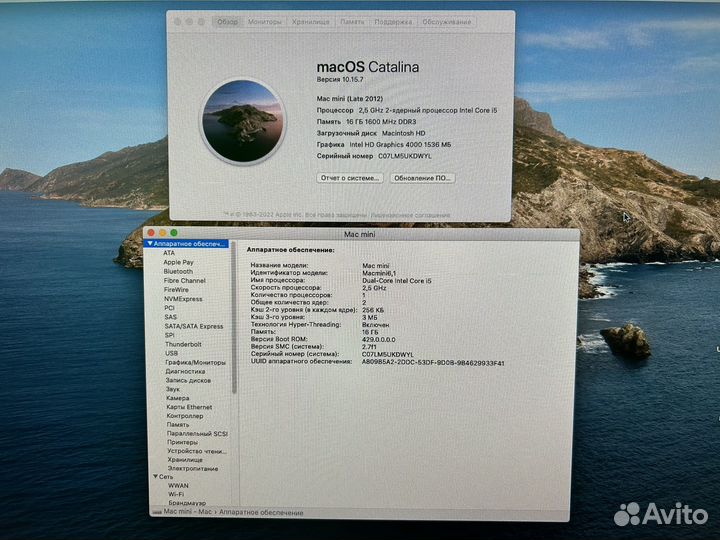Viewport: 720px width, 540px height.
Task: Select Диагностика in the sidebar
Action: 185,371
